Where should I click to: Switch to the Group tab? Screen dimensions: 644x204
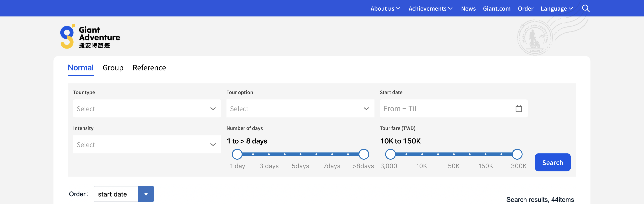tap(113, 68)
